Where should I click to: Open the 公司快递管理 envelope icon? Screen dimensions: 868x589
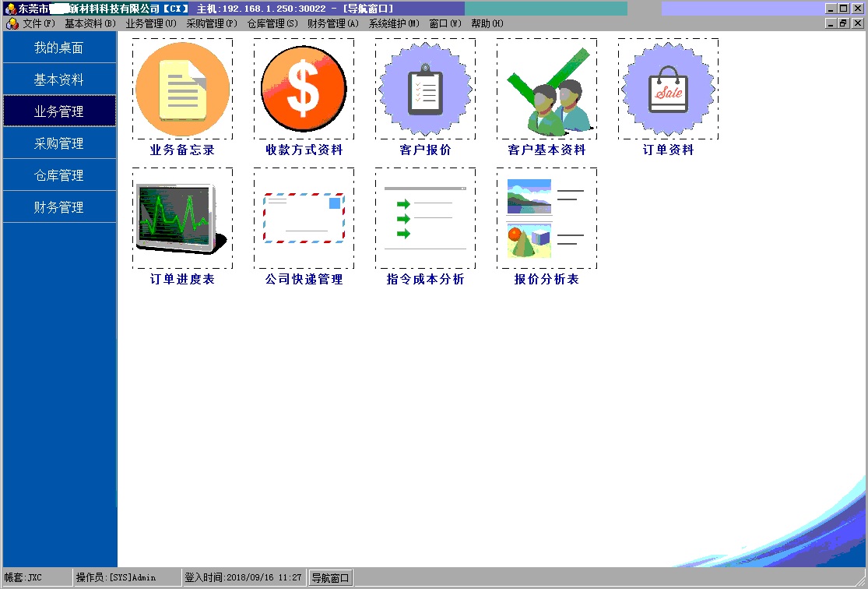304,219
